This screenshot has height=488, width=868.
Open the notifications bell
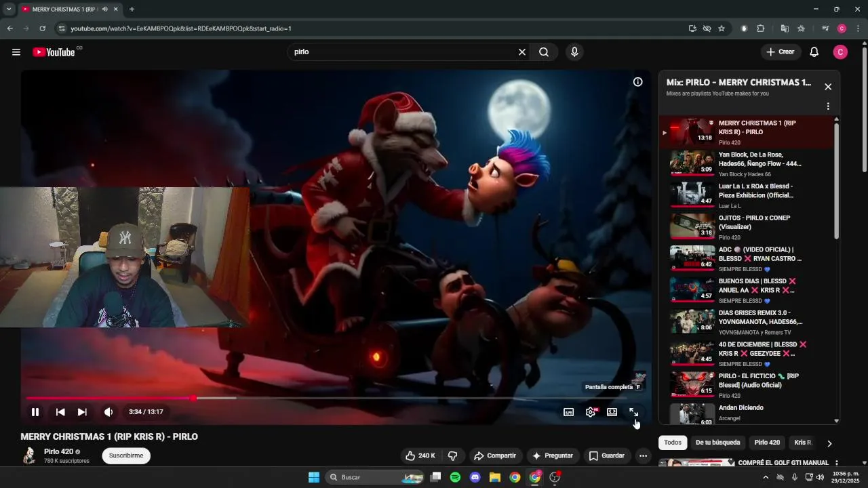814,52
